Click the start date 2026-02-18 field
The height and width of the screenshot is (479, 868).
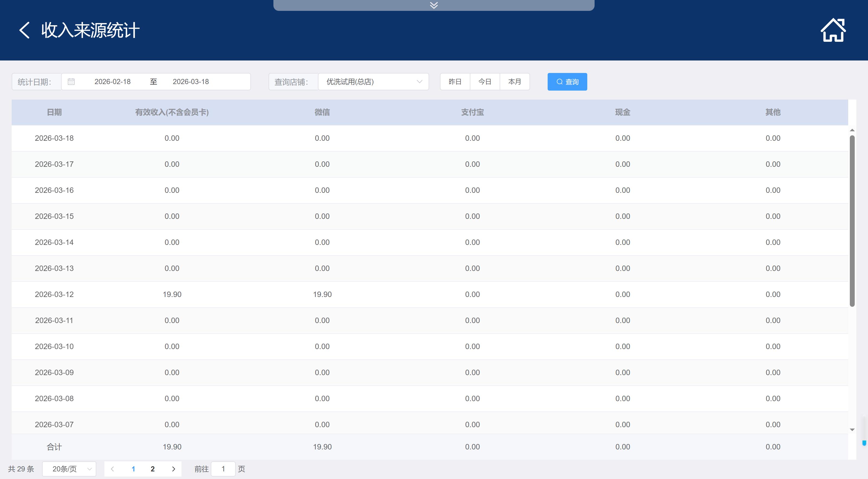click(112, 82)
